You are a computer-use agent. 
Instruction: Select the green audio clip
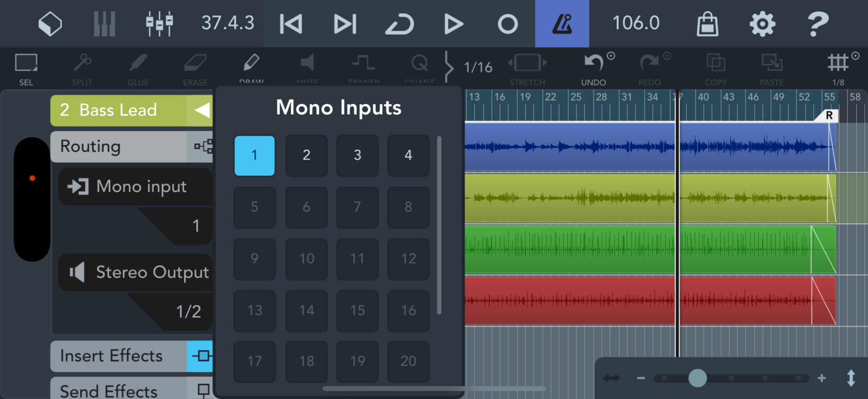pos(650,249)
